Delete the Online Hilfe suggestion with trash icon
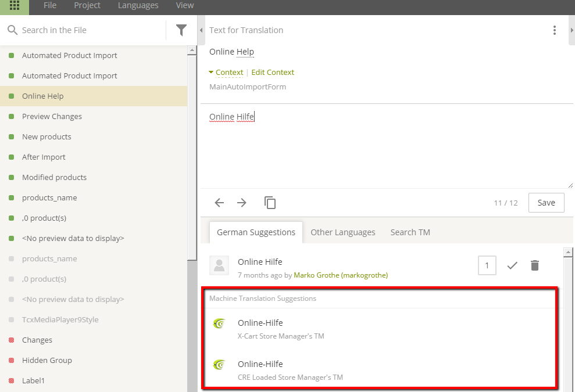Viewport: 575px width, 392px height. (535, 265)
